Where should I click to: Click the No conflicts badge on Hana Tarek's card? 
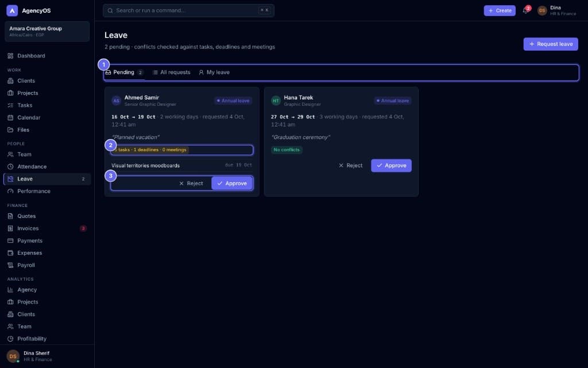click(287, 150)
